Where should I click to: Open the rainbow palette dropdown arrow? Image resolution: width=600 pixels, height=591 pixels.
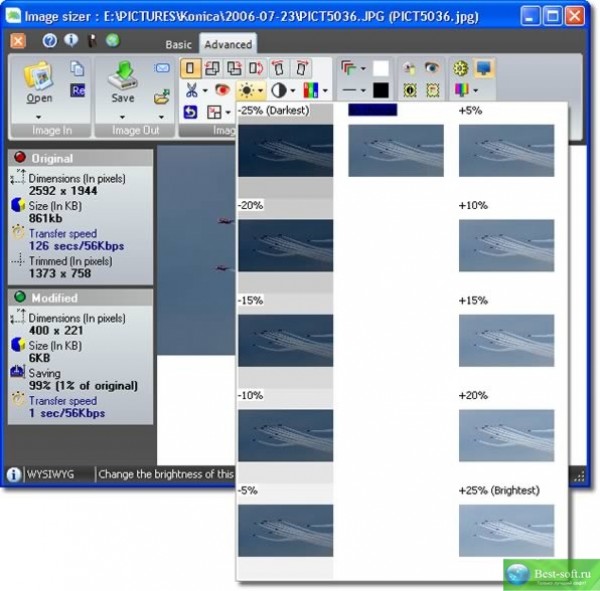tap(476, 91)
